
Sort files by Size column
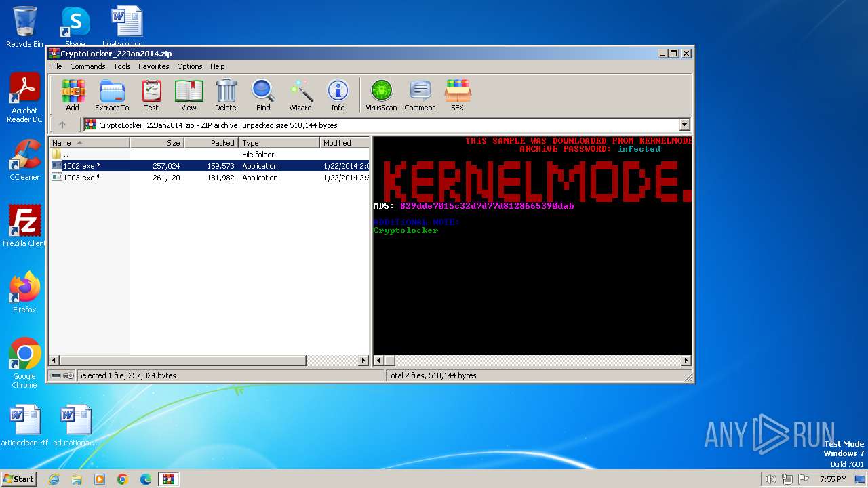point(157,143)
